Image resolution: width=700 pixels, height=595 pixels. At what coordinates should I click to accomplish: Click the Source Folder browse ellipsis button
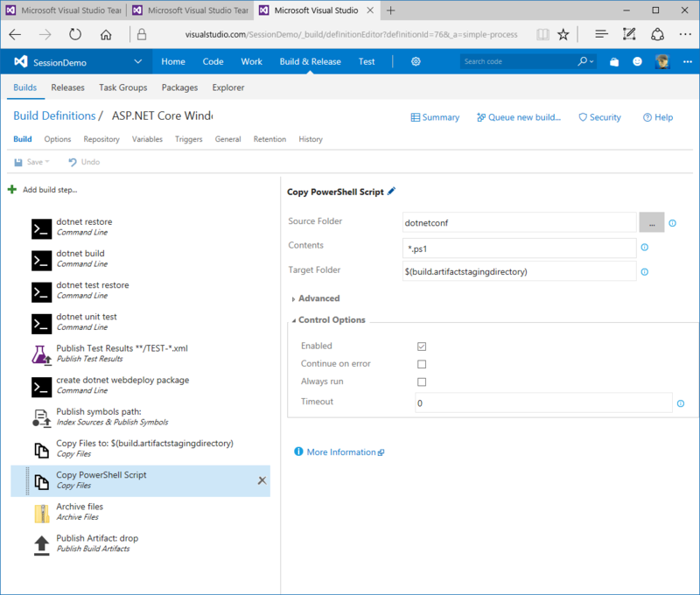coord(652,222)
